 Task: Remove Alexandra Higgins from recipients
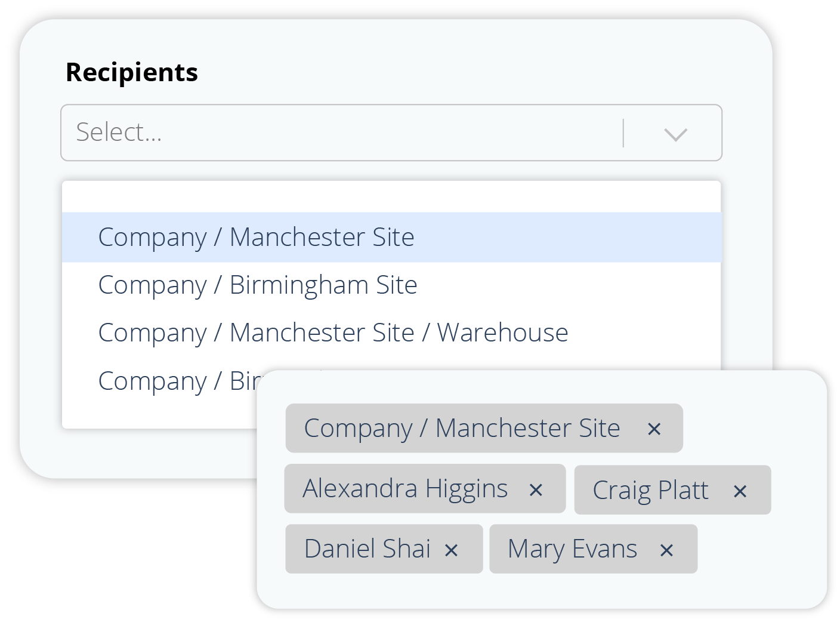click(536, 490)
